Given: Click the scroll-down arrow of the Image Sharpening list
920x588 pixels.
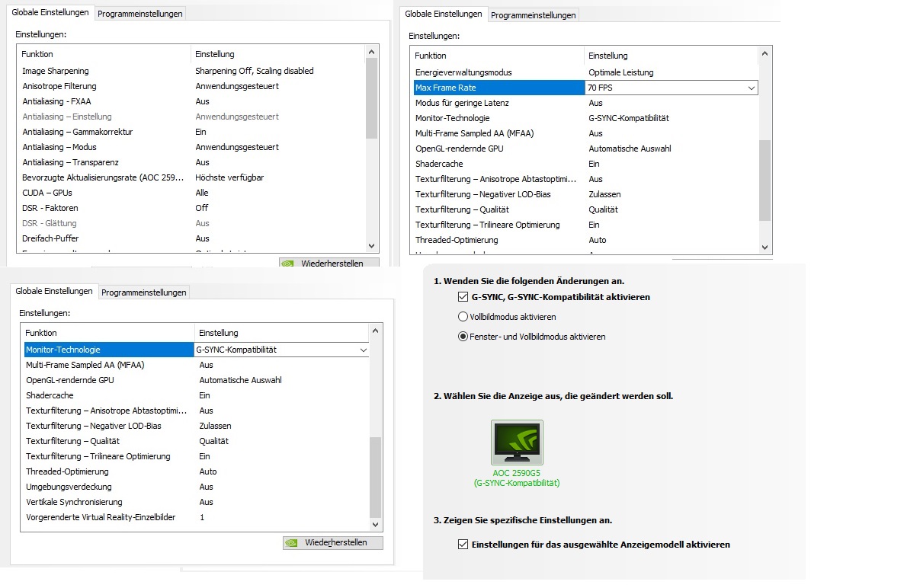Looking at the screenshot, I should click(x=372, y=246).
